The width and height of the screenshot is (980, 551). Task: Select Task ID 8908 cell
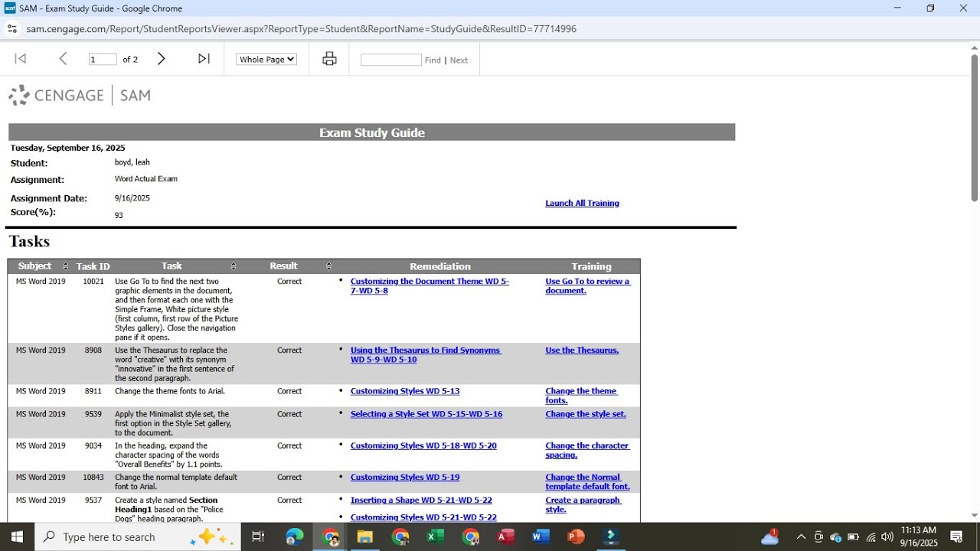click(93, 350)
